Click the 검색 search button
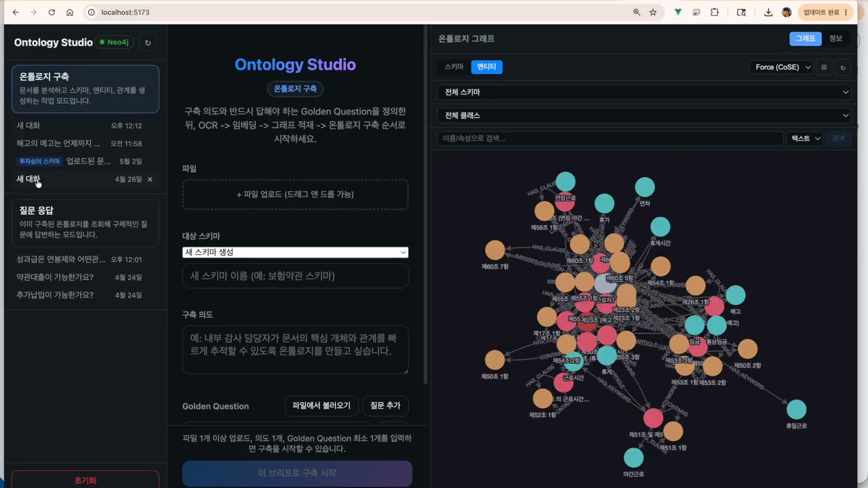The width and height of the screenshot is (868, 488). click(839, 138)
